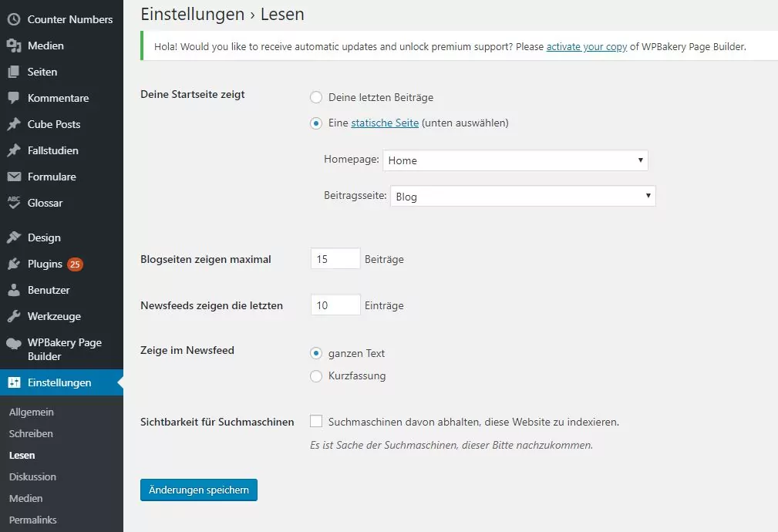Choose the Kurzfassung radio option
The width and height of the screenshot is (778, 532).
[316, 376]
